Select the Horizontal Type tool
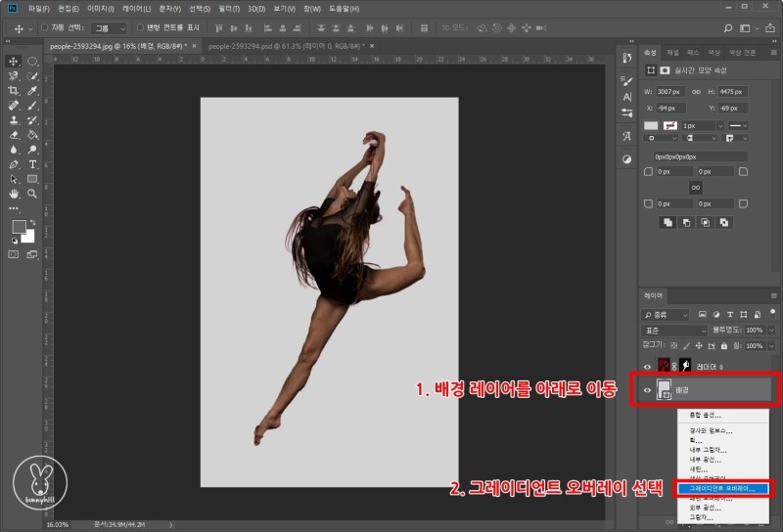The width and height of the screenshot is (783, 532). (32, 164)
